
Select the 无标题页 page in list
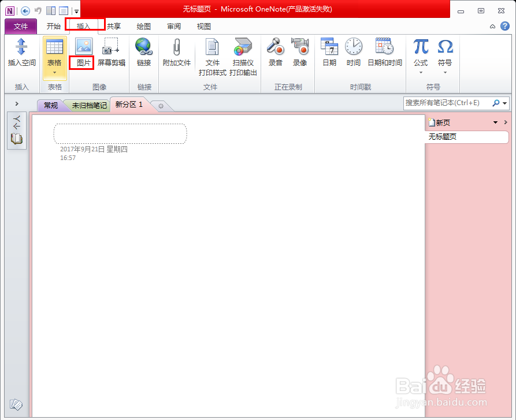click(467, 137)
